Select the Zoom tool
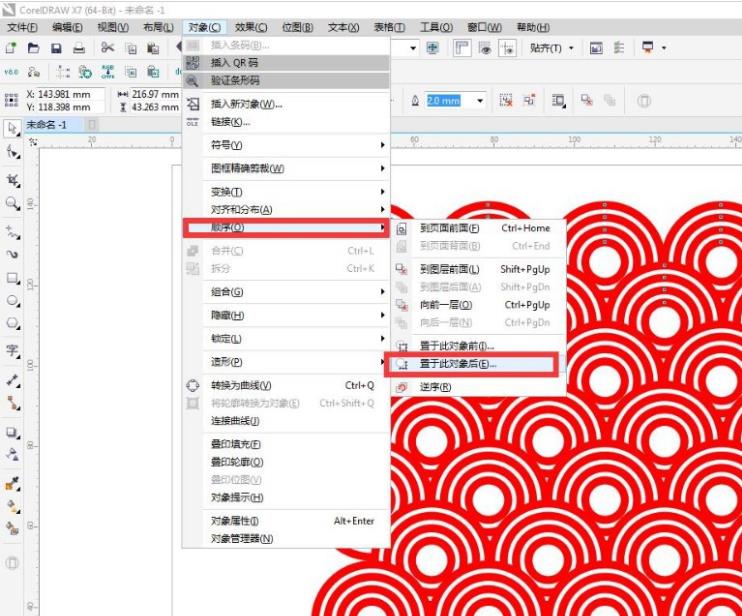This screenshot has width=742, height=616. tap(12, 204)
